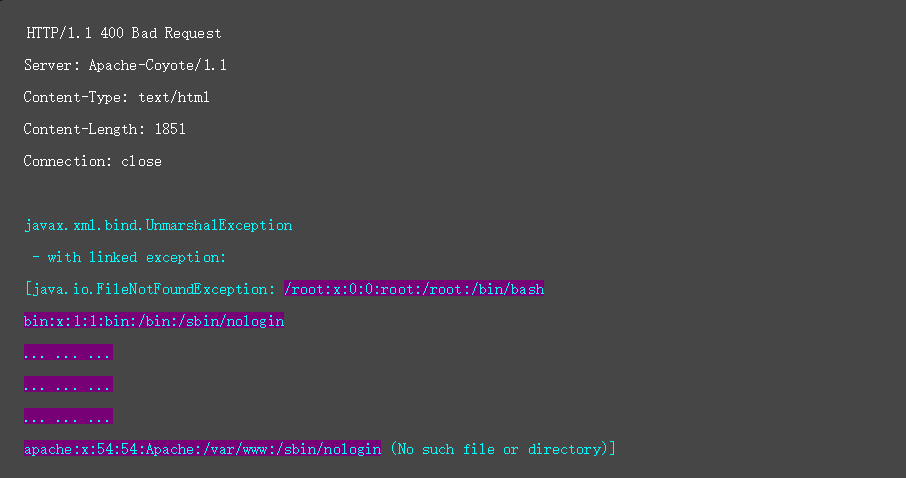Click the first highlighted ellipsis line
Image resolution: width=906 pixels, height=478 pixels.
68,353
